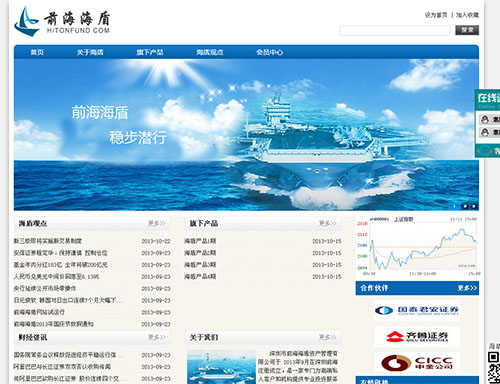500x384 pixels.
Task: Click the 加入收藏 link in the header
Action: (x=467, y=15)
